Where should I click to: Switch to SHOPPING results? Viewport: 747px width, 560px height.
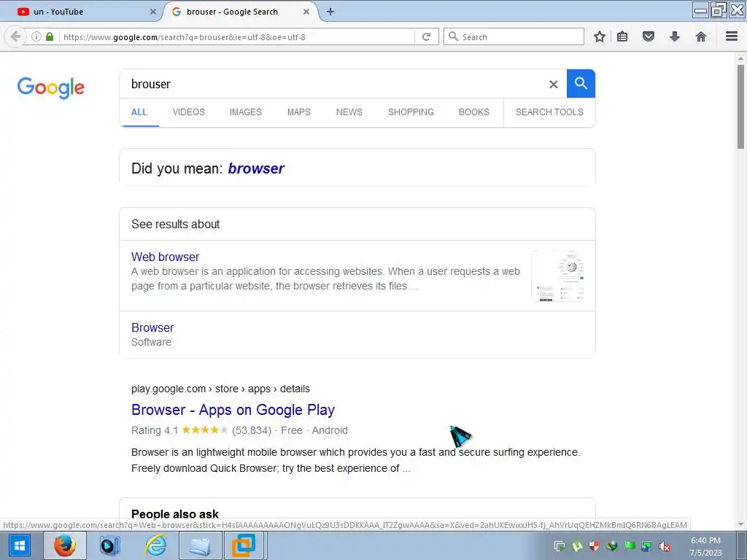tap(411, 112)
